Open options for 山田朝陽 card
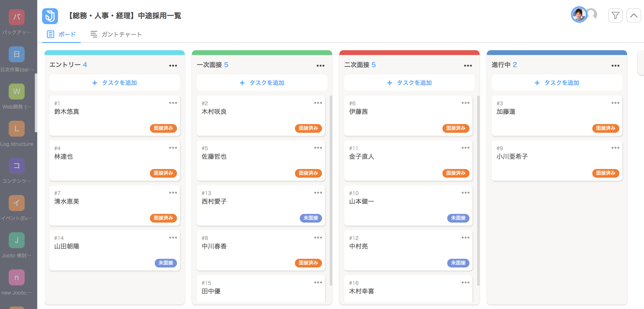The height and width of the screenshot is (309, 644). tap(173, 238)
